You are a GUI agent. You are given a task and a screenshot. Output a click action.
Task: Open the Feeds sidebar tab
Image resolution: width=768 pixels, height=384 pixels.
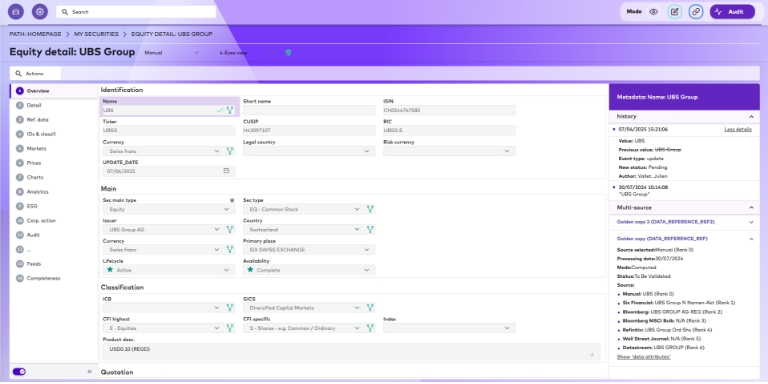pyautogui.click(x=54, y=264)
